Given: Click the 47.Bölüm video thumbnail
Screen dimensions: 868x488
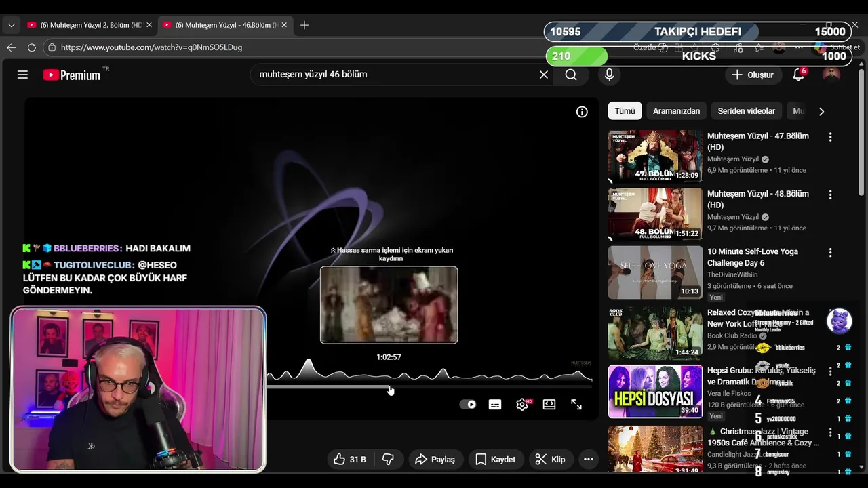Looking at the screenshot, I should [655, 157].
